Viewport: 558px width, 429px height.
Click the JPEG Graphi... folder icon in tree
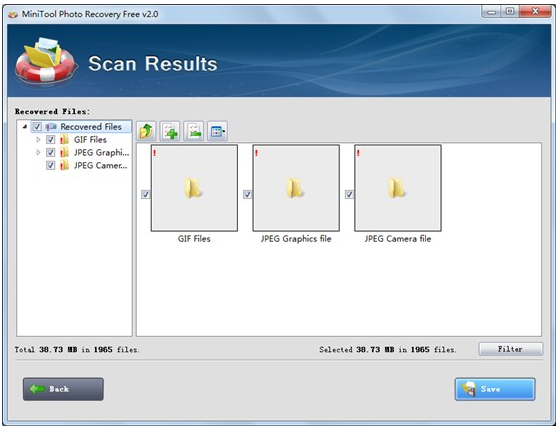[64, 153]
